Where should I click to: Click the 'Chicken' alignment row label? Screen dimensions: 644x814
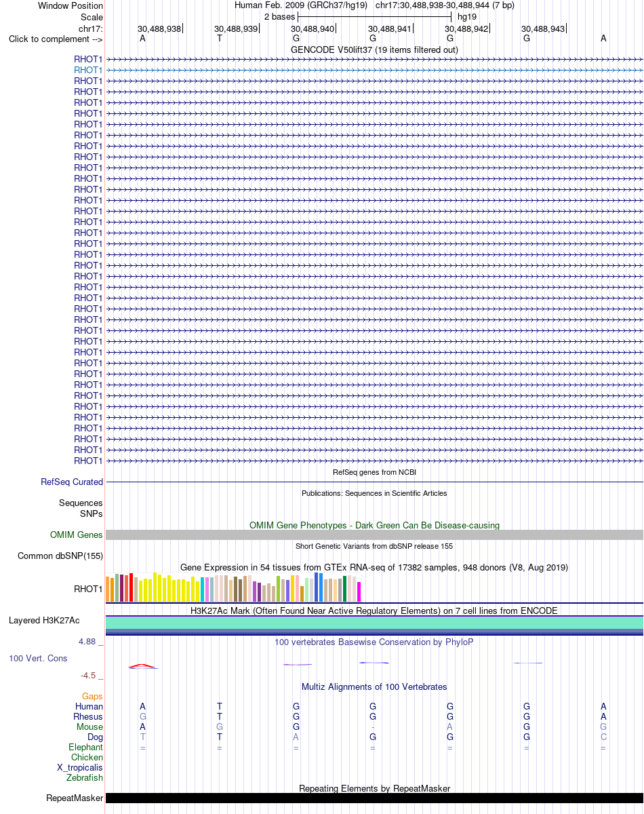(x=87, y=758)
